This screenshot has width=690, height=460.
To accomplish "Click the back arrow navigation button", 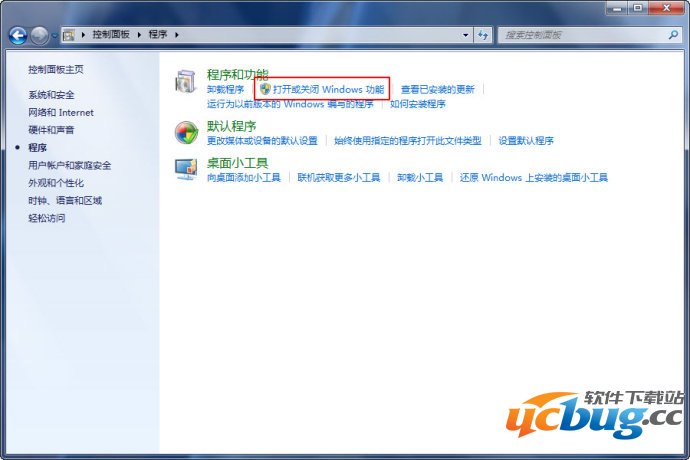I will point(18,35).
